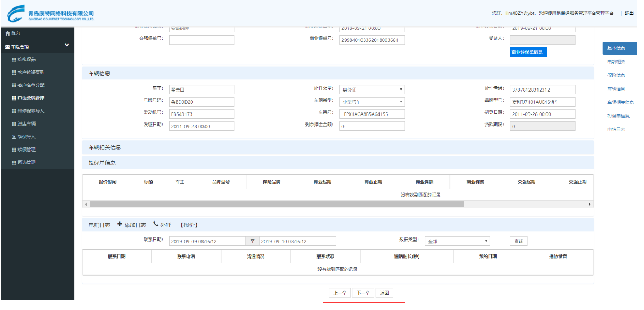Collapse the 车险营销 sidebar chevron
Screen dimensions: 644x310
click(67, 46)
